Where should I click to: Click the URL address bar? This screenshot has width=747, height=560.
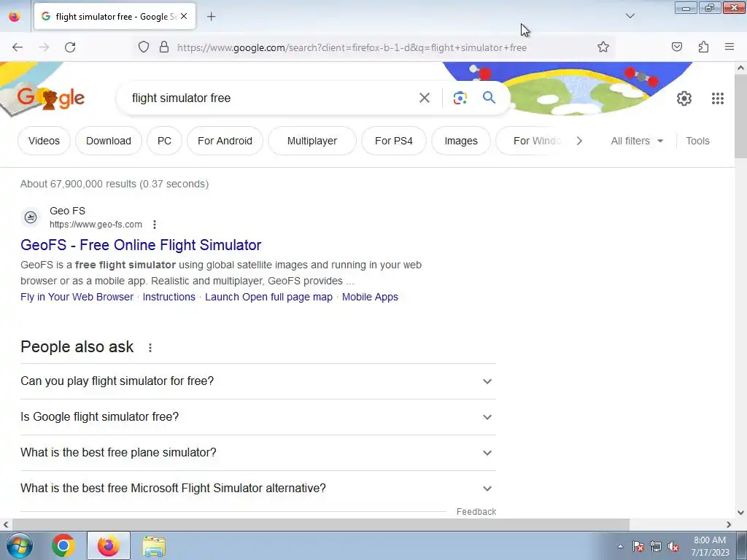[352, 47]
